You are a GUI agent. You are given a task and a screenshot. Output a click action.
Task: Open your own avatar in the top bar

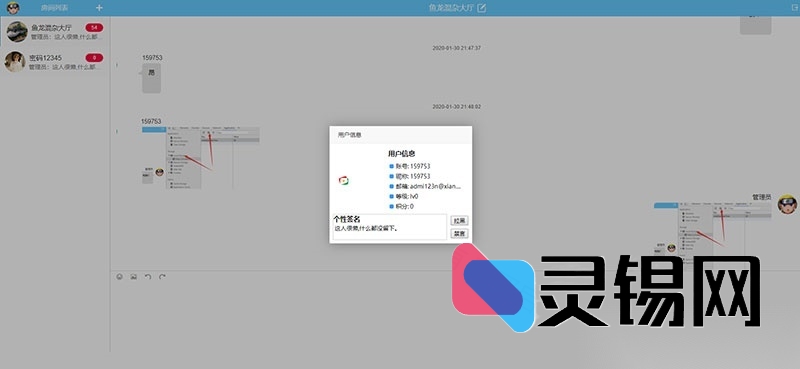[13, 8]
